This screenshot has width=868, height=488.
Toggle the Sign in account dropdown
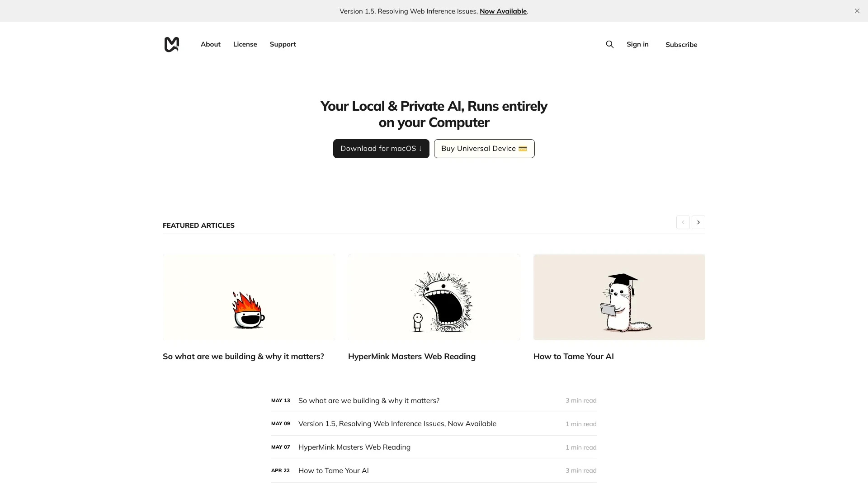click(637, 43)
